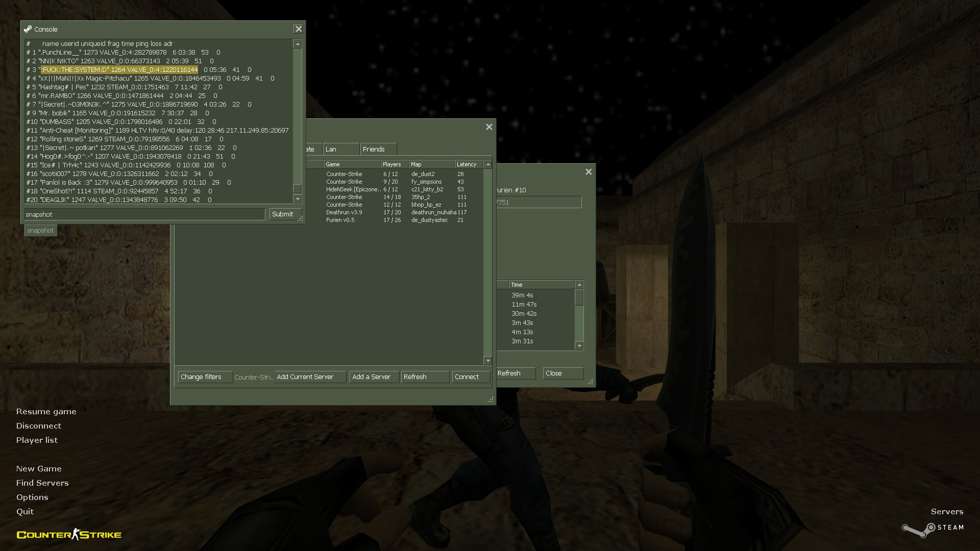The height and width of the screenshot is (551, 980).
Task: Click the console command input field
Action: [x=144, y=215]
